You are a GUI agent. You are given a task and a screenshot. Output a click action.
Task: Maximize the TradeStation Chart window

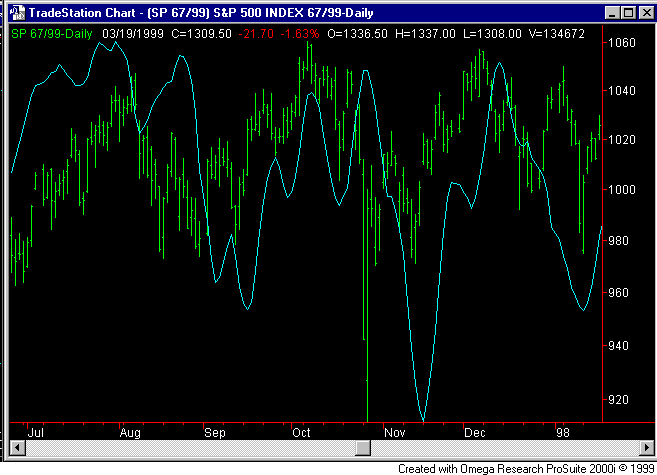(628, 13)
